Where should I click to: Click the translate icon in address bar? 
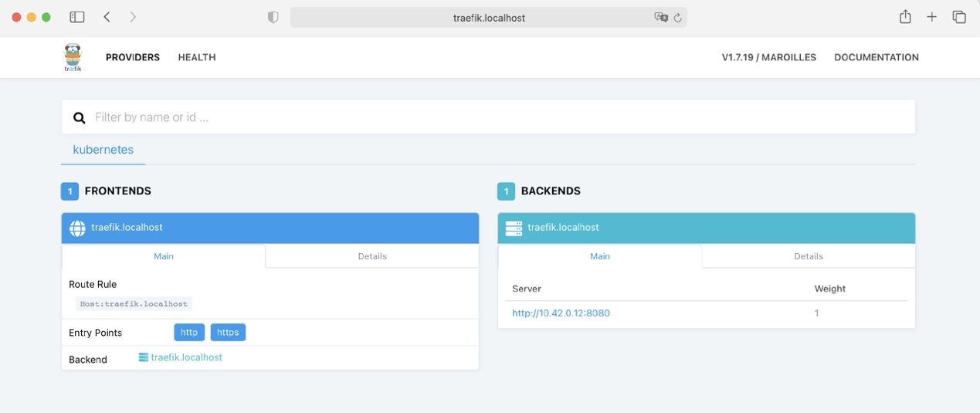pyautogui.click(x=661, y=17)
